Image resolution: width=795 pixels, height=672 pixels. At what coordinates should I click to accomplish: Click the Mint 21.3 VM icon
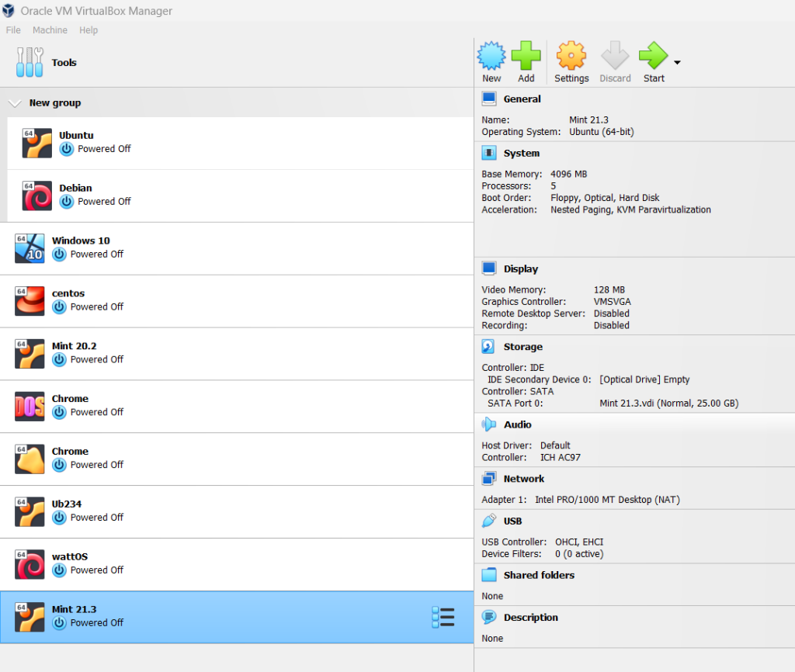[30, 617]
